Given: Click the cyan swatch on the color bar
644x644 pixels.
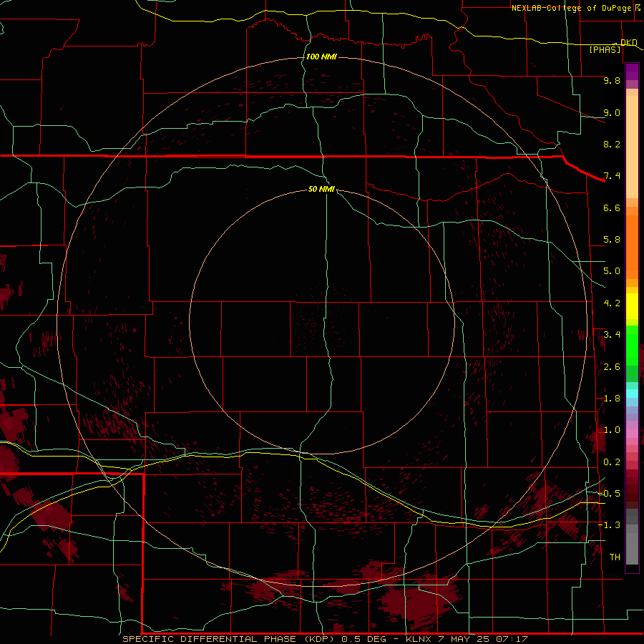Looking at the screenshot, I should click(632, 394).
